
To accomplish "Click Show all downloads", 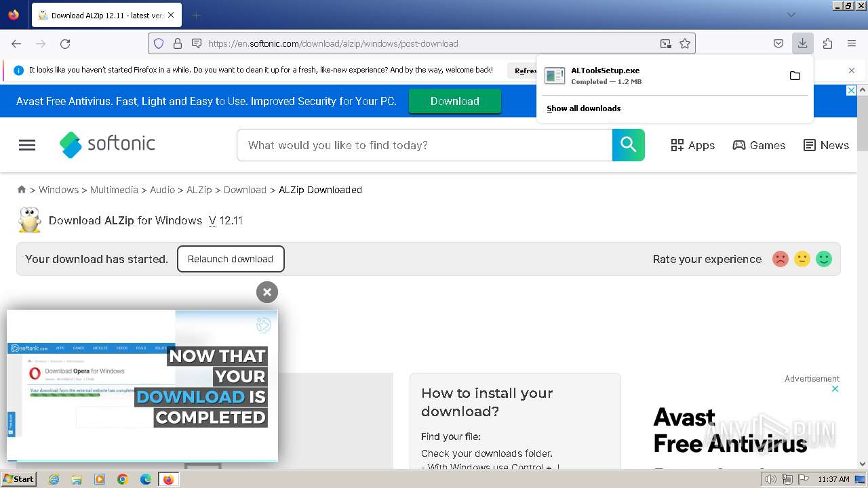I will tap(583, 108).
